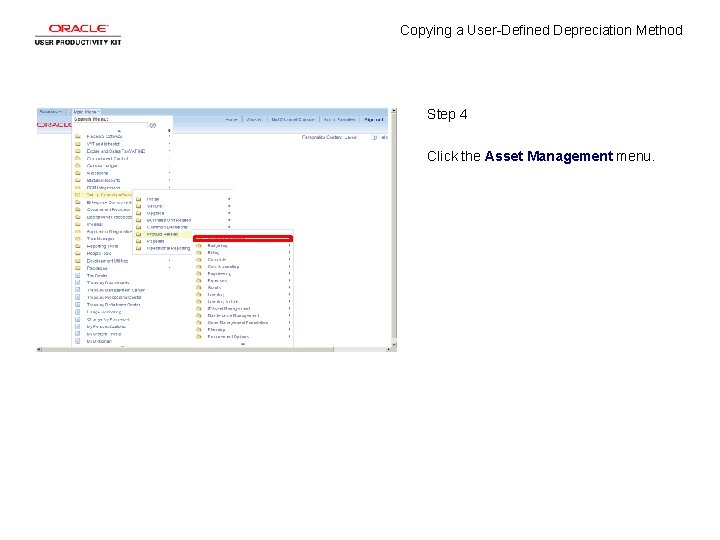Select the Product Related submenu

tap(162, 234)
